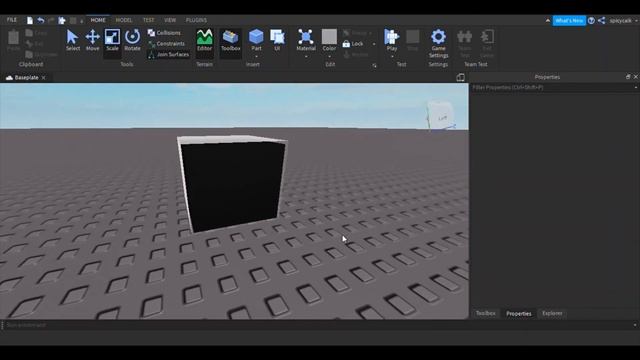Click the share icon beside username

602,20
